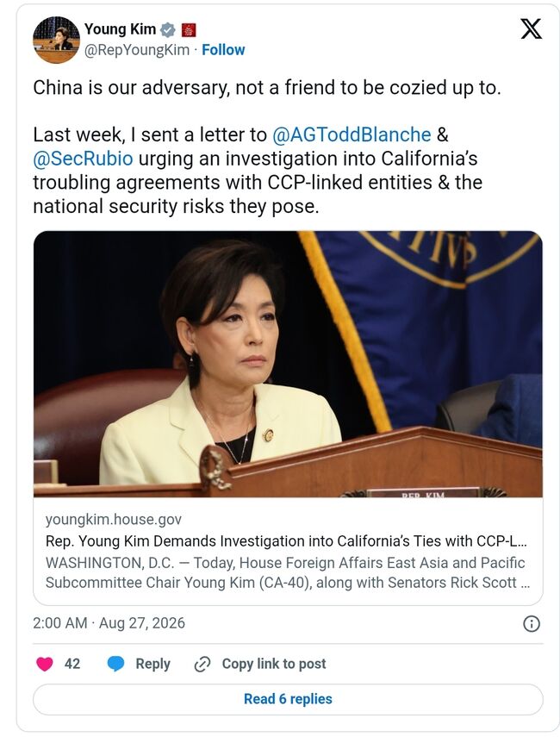The height and width of the screenshot is (737, 560).
Task: Click the red affiliation badge beside the name
Action: [x=189, y=30]
